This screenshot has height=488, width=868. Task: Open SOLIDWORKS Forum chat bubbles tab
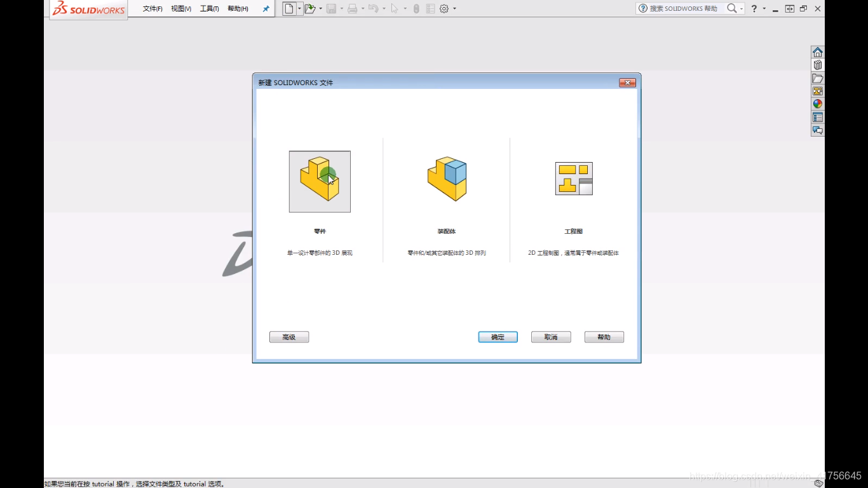(x=818, y=130)
